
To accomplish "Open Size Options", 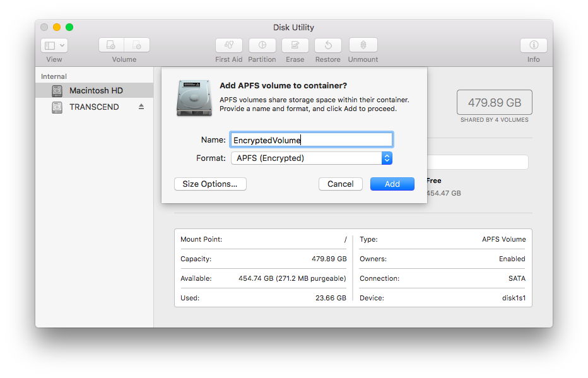I will (210, 184).
